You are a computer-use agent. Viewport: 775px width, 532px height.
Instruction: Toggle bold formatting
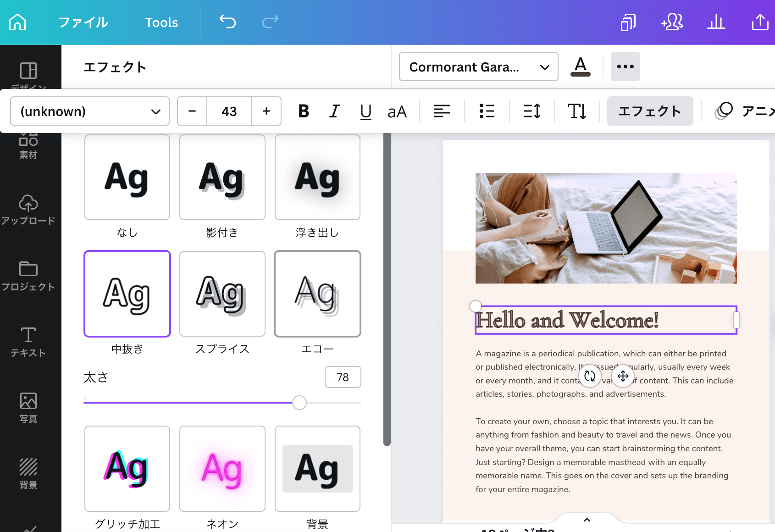tap(303, 111)
